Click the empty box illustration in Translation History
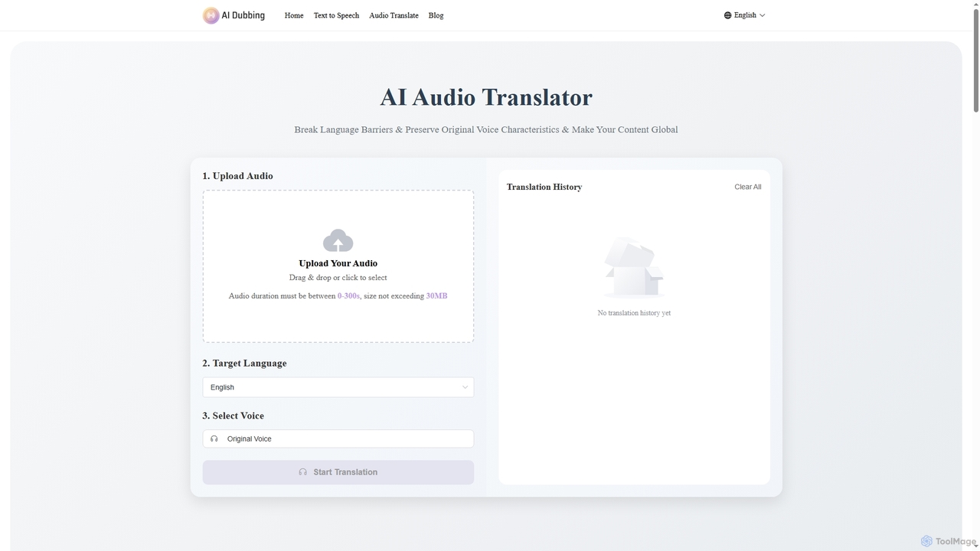This screenshot has width=980, height=551. pyautogui.click(x=634, y=267)
